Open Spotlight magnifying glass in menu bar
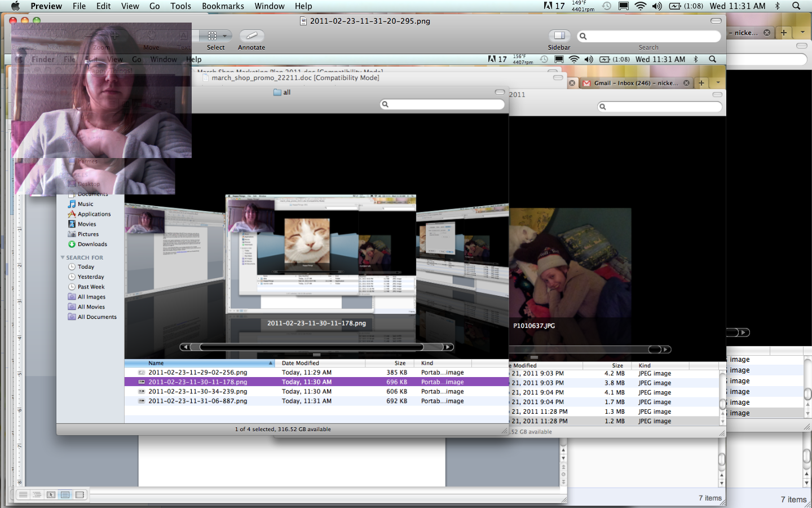 tap(796, 6)
